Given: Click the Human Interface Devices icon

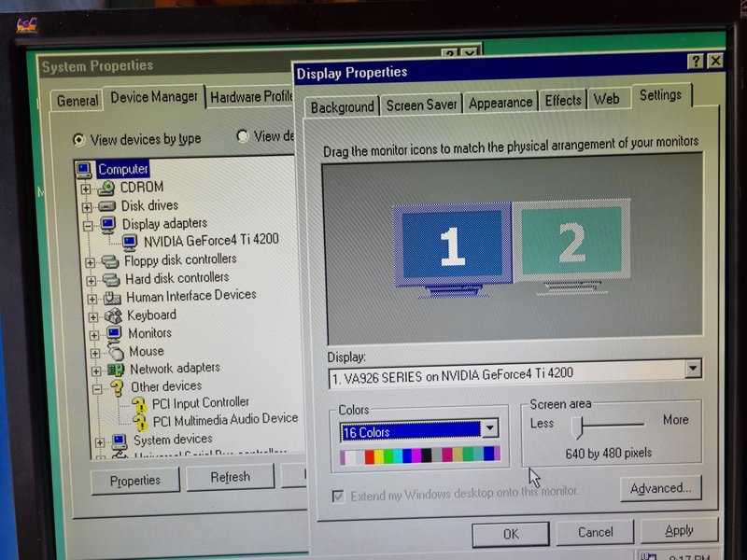Looking at the screenshot, I should 112,298.
